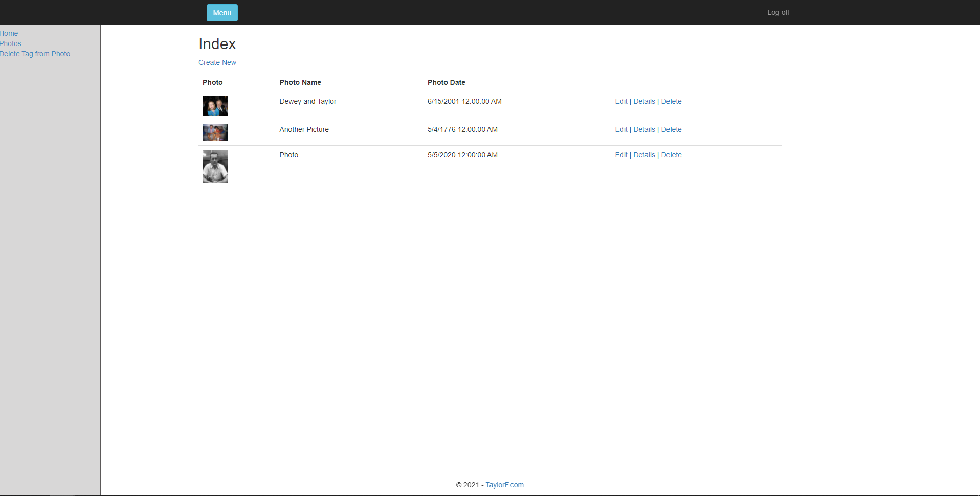Delete the 5/5/2020 photo entry

[671, 155]
